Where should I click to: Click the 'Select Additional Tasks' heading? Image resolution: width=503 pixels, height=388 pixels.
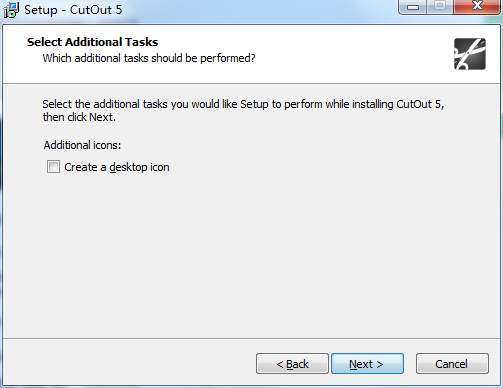(x=92, y=42)
